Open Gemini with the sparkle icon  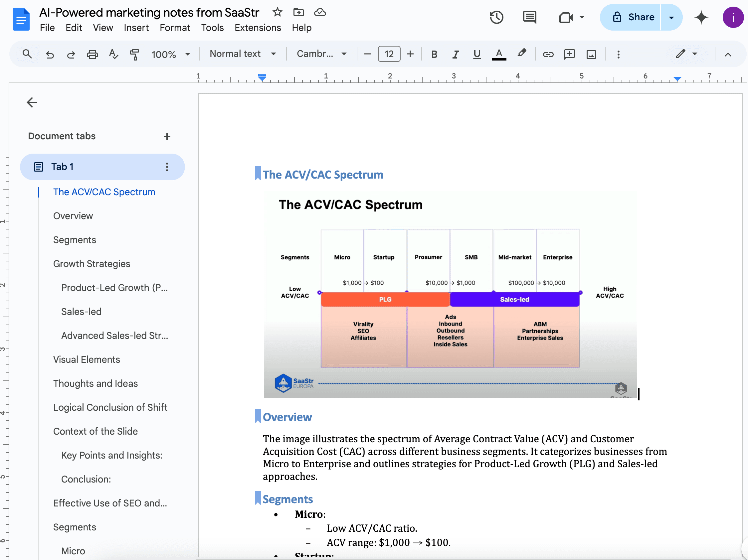click(x=701, y=17)
